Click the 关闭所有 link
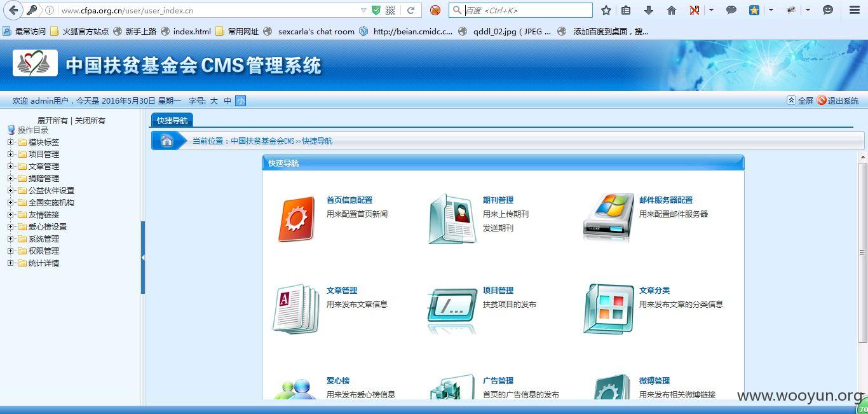868x414 pixels. pyautogui.click(x=90, y=120)
